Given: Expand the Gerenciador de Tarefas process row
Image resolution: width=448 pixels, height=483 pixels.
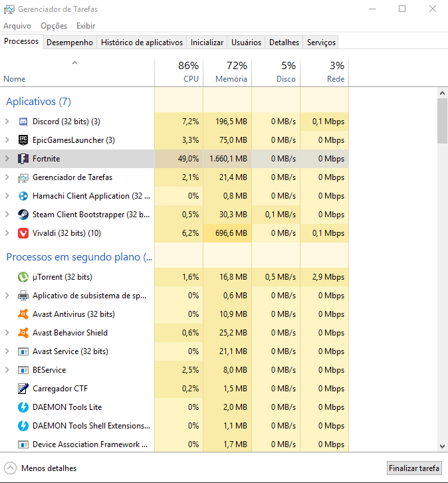Looking at the screenshot, I should (7, 177).
